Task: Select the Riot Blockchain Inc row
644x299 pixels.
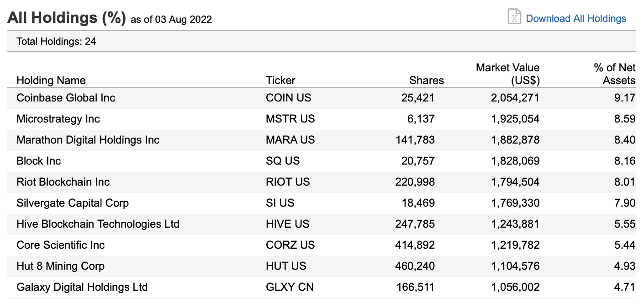Action: coord(322,182)
